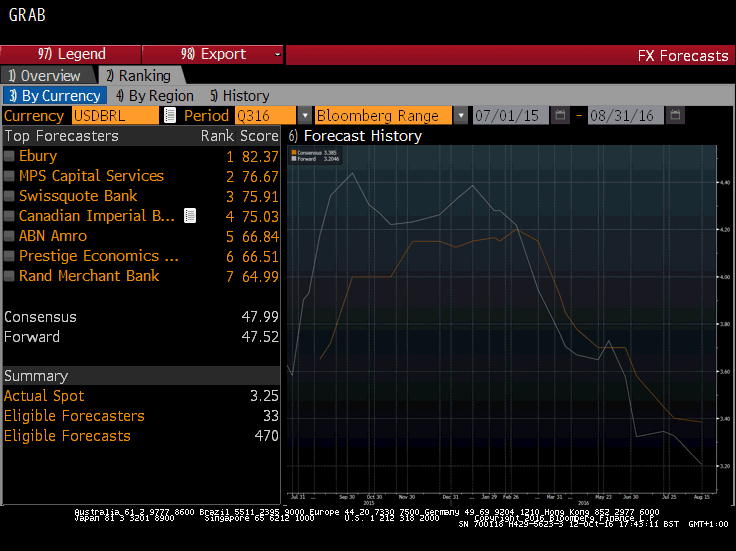736x551 pixels.
Task: Tick the Swissquote Bank checkbox
Action: coord(9,196)
